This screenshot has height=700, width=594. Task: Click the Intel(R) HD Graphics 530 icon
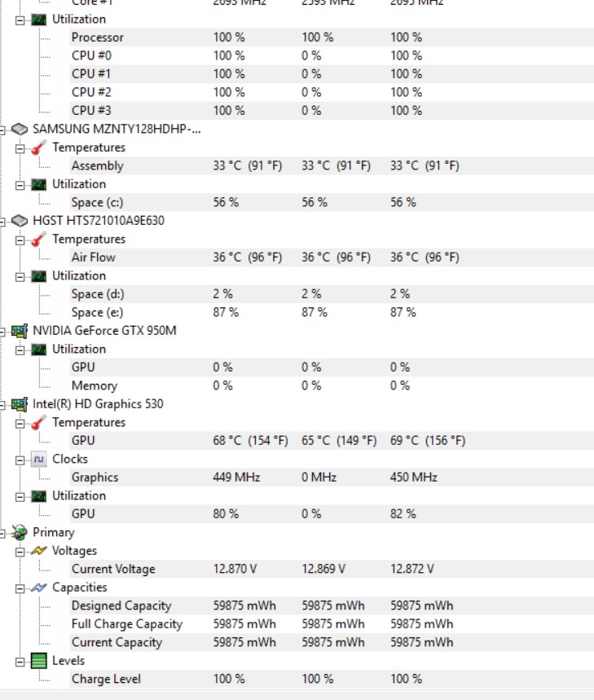pos(19,404)
